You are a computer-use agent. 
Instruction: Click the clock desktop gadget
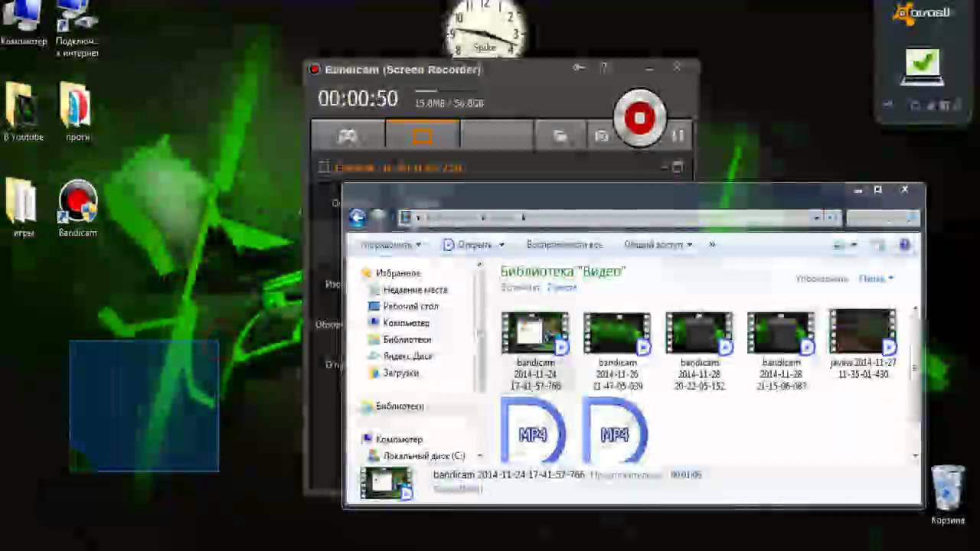485,29
